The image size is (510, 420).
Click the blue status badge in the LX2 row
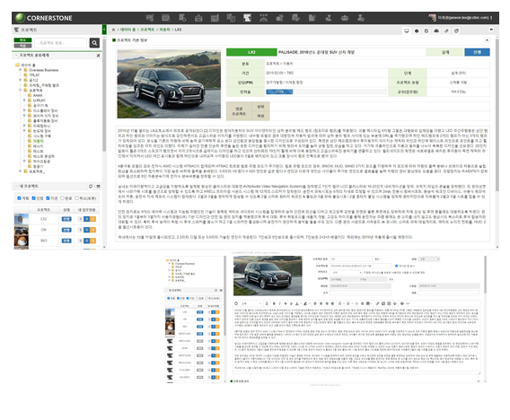click(x=66, y=219)
